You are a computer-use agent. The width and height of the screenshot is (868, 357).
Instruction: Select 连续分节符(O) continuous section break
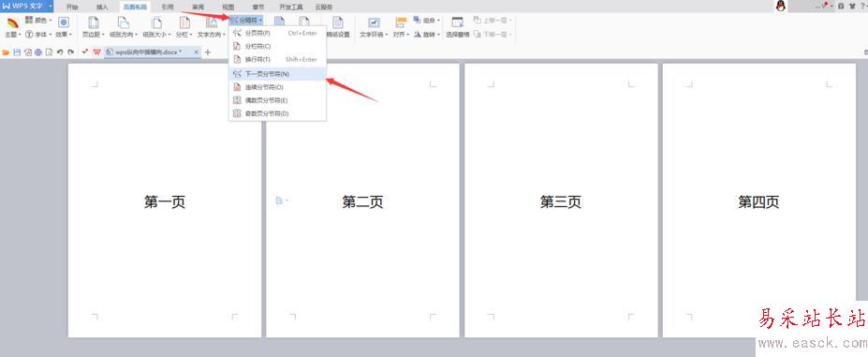277,87
